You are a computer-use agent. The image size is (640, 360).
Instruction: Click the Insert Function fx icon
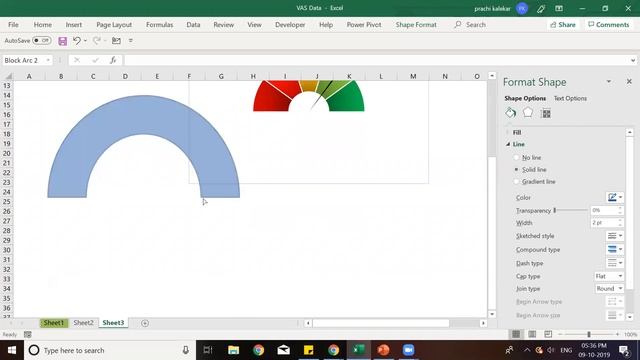pos(113,60)
